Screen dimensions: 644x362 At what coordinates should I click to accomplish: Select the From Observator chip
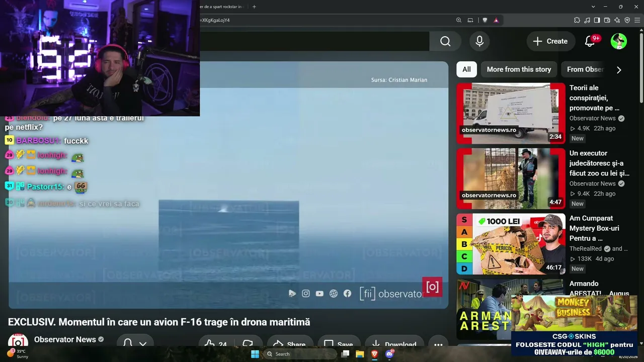tap(585, 69)
